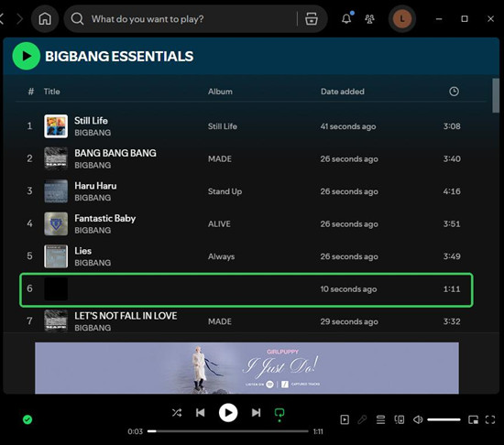The height and width of the screenshot is (445, 504).
Task: Sort by Date added column header
Action: [343, 92]
